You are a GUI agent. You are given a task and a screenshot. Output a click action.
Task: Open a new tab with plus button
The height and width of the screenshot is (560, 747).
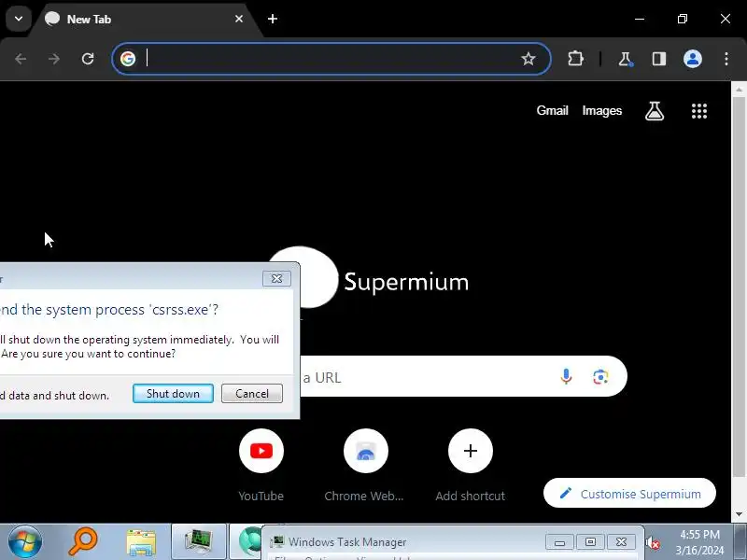[273, 19]
